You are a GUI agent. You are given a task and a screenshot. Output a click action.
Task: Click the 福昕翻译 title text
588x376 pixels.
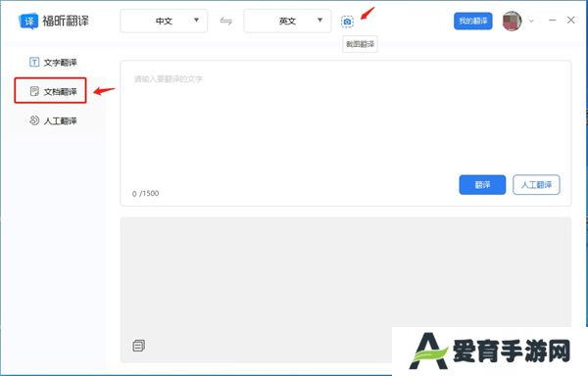coord(66,21)
